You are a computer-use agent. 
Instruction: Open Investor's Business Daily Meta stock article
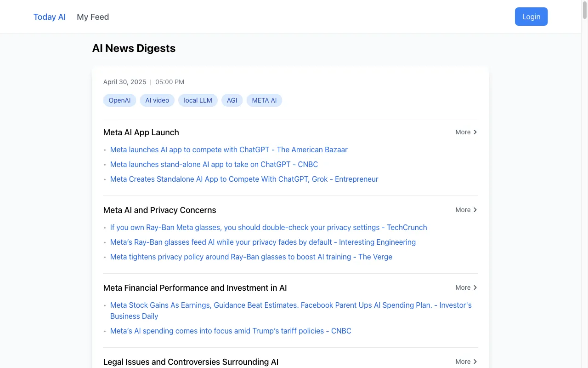point(291,310)
